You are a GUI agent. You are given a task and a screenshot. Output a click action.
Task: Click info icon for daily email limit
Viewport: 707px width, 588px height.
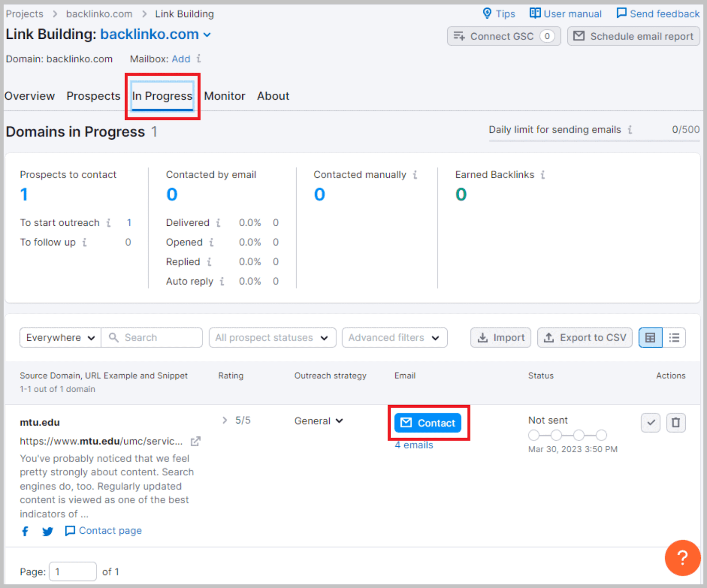point(630,130)
